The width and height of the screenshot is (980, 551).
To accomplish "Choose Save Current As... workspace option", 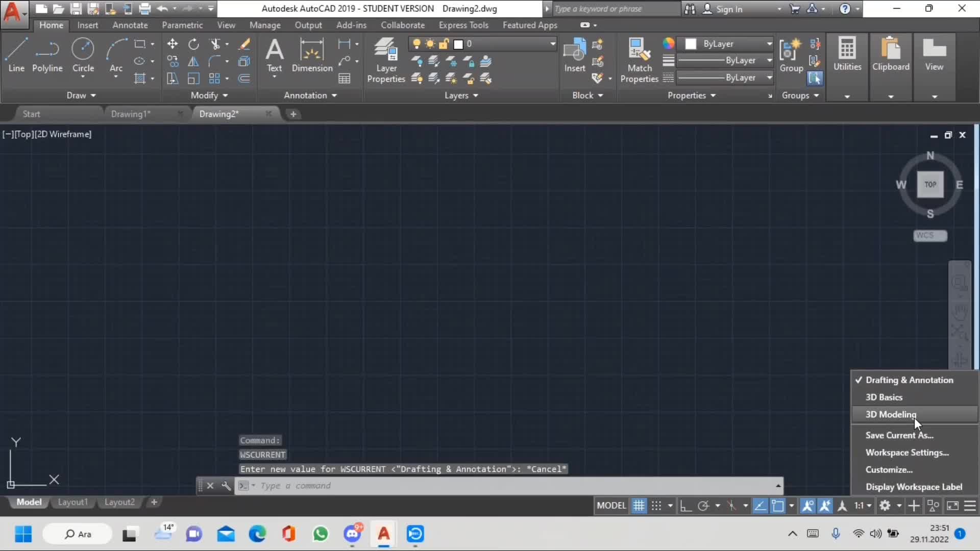I will pyautogui.click(x=915, y=435).
